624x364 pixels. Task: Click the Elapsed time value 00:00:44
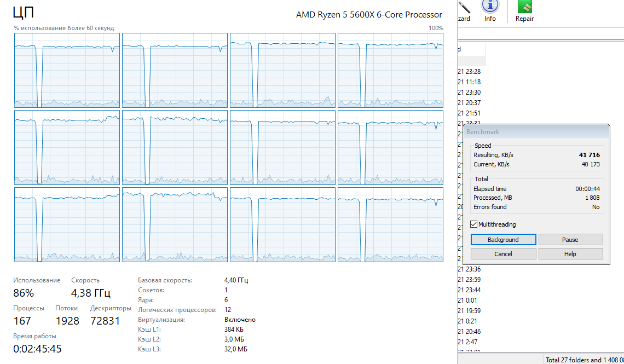tap(587, 189)
